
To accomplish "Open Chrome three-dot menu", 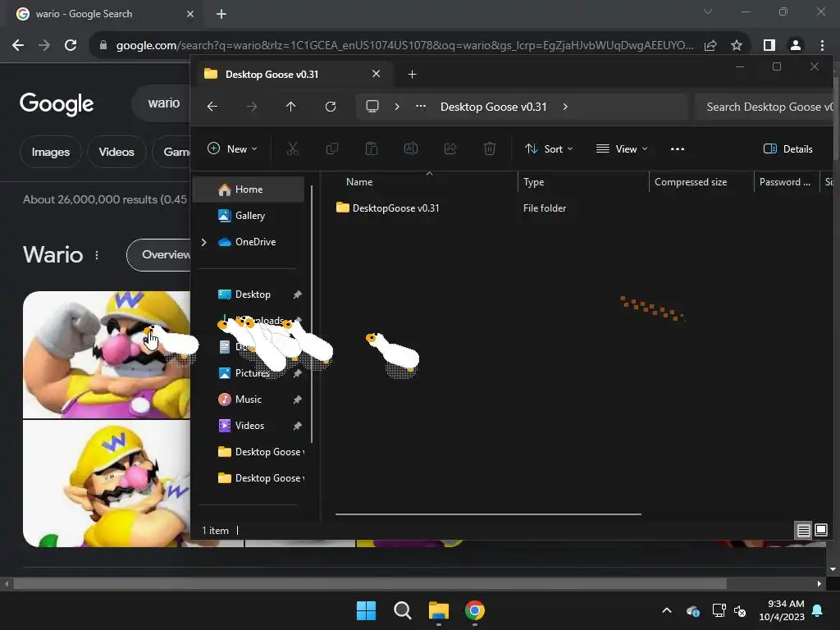I will click(822, 45).
